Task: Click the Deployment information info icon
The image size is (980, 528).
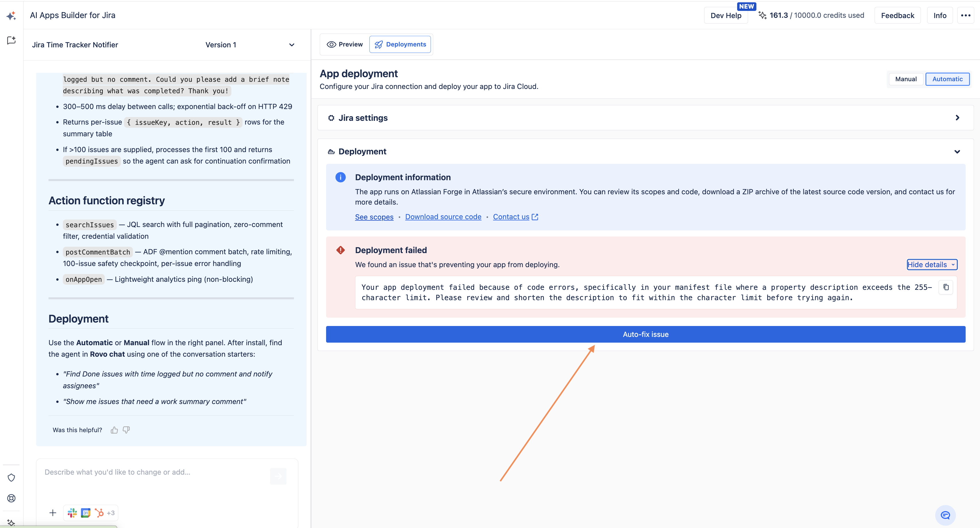Action: tap(340, 177)
